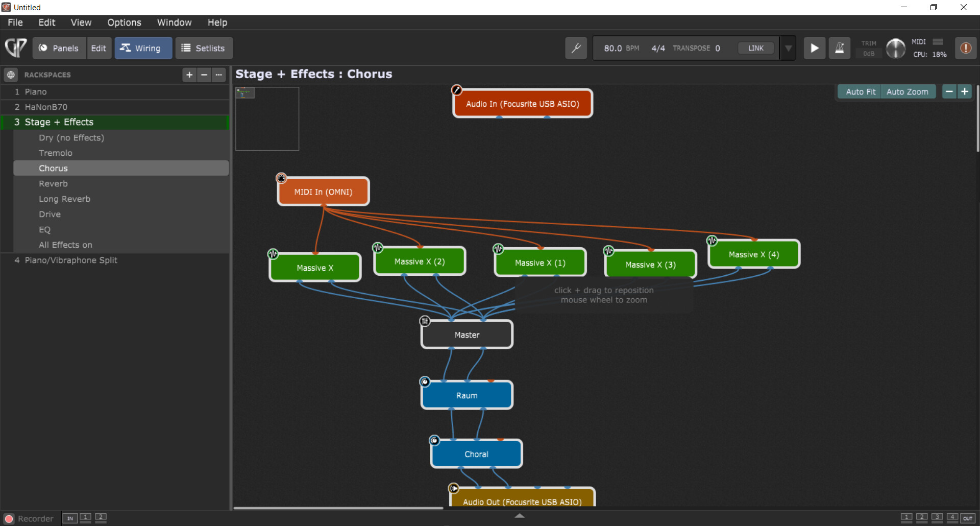Image resolution: width=980 pixels, height=526 pixels.
Task: Select the Stage + Effects rackspace
Action: [x=115, y=122]
